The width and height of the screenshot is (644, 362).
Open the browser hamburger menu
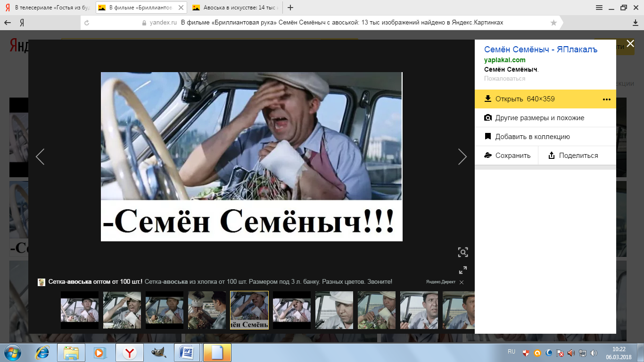point(599,8)
